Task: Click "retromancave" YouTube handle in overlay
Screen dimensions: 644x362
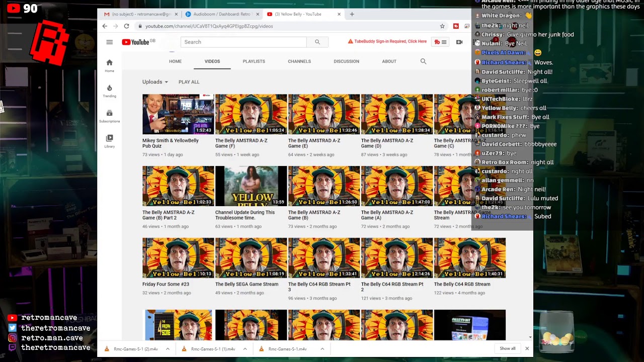Action: [49, 318]
